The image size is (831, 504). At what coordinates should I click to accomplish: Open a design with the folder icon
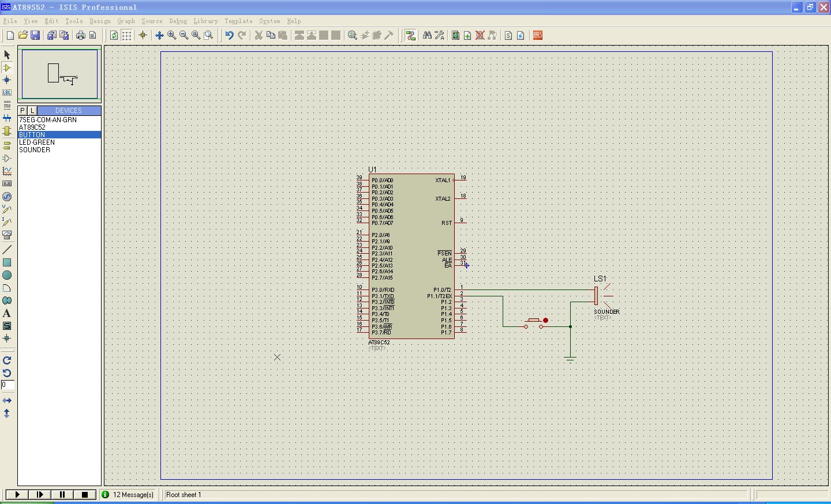[x=23, y=35]
